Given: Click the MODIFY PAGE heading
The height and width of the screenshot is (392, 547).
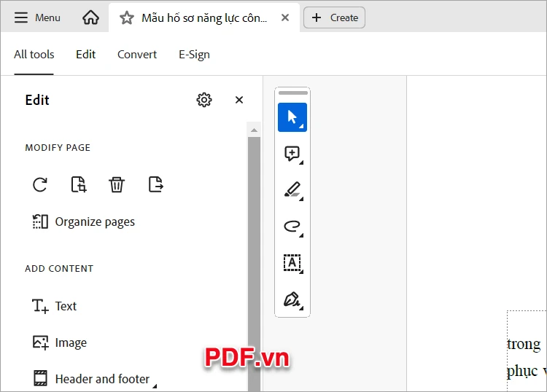Looking at the screenshot, I should pyautogui.click(x=58, y=148).
